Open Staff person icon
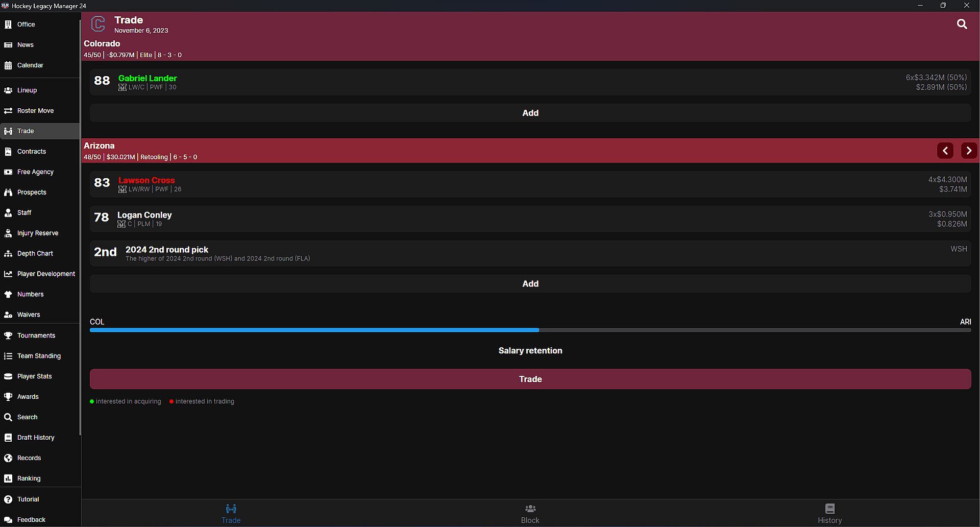980x527 pixels. tap(8, 213)
